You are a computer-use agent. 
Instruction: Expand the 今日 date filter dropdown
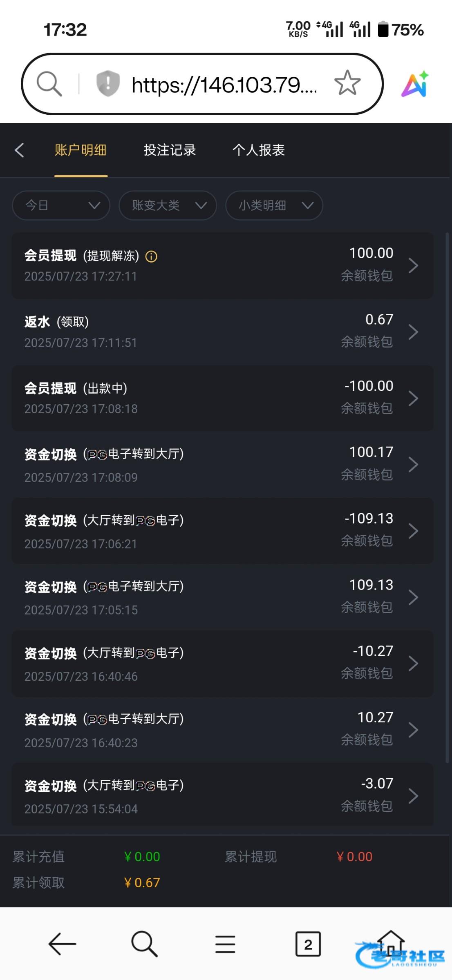pyautogui.click(x=61, y=205)
